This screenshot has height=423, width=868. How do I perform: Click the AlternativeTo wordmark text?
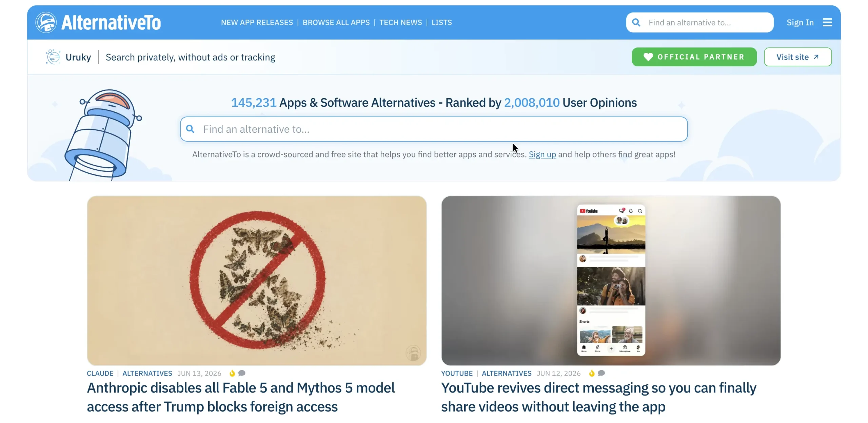coord(111,23)
